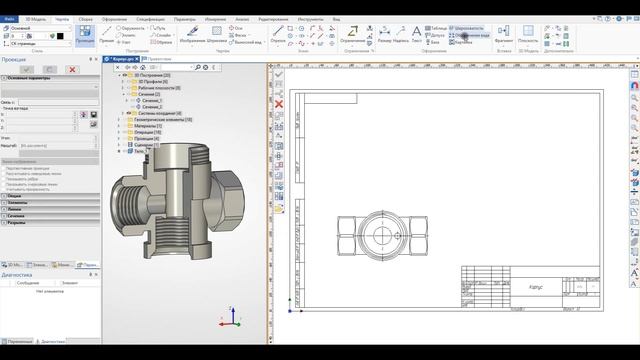Click the magnet snap icon on right toolbar
This screenshot has width=640, height=360.
click(x=635, y=86)
